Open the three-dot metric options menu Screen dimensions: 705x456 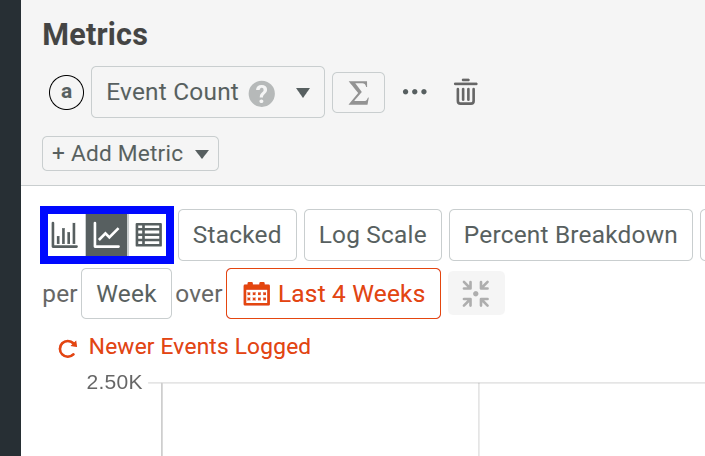point(415,92)
